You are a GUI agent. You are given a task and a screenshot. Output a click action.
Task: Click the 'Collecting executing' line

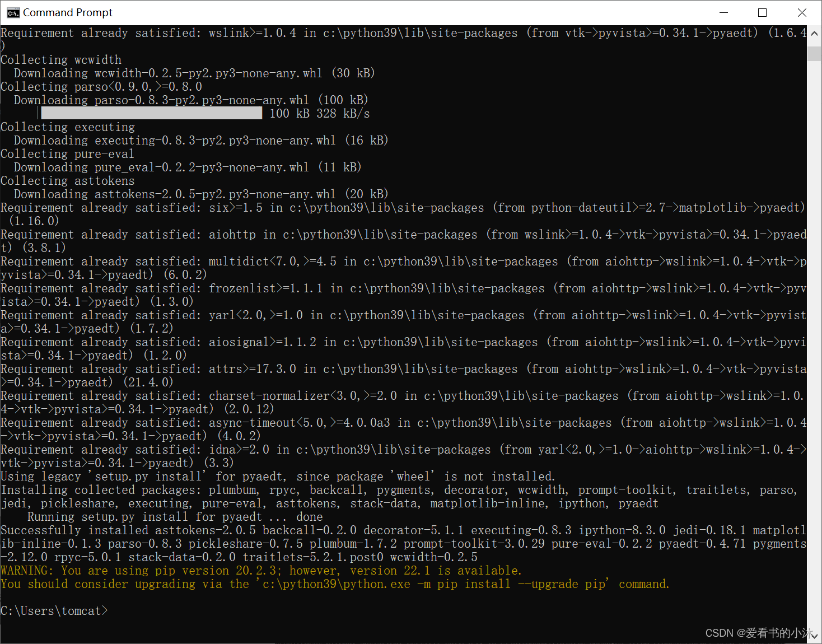(67, 127)
